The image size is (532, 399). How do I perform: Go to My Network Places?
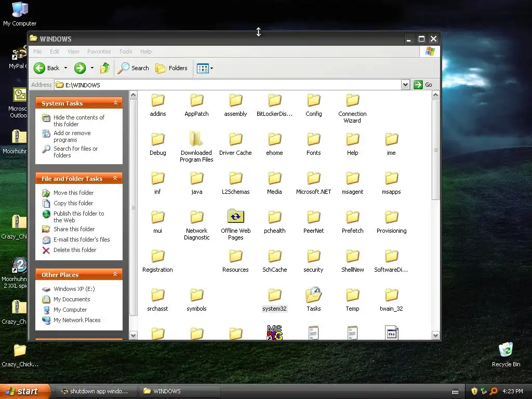(x=77, y=320)
